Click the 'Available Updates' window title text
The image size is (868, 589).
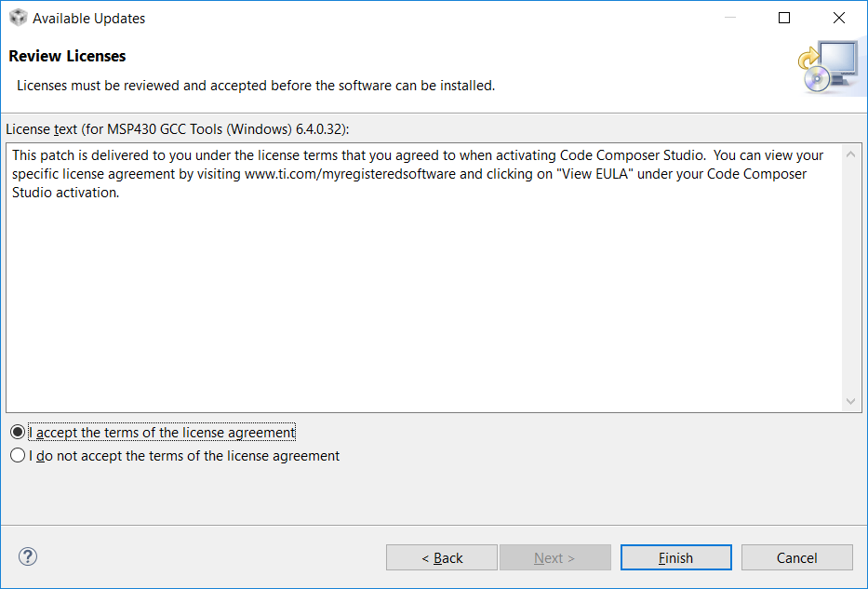pos(89,18)
